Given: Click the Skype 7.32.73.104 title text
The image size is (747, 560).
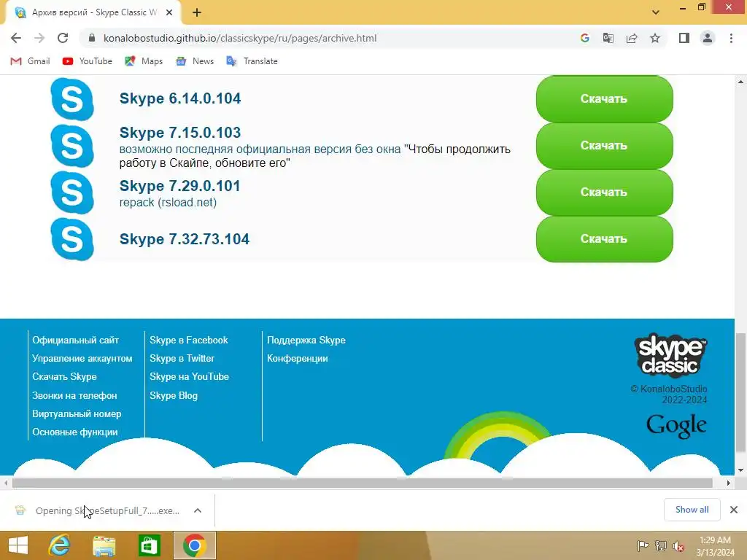Looking at the screenshot, I should click(x=184, y=239).
